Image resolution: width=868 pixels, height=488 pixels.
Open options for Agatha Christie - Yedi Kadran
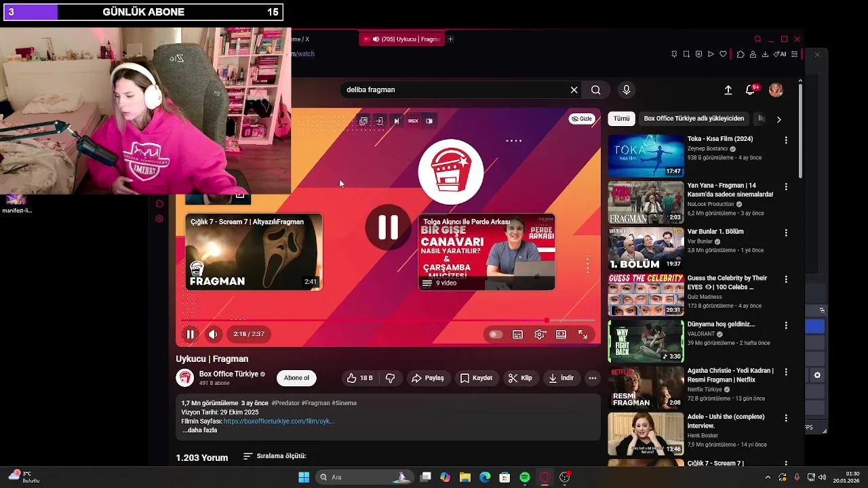786,372
